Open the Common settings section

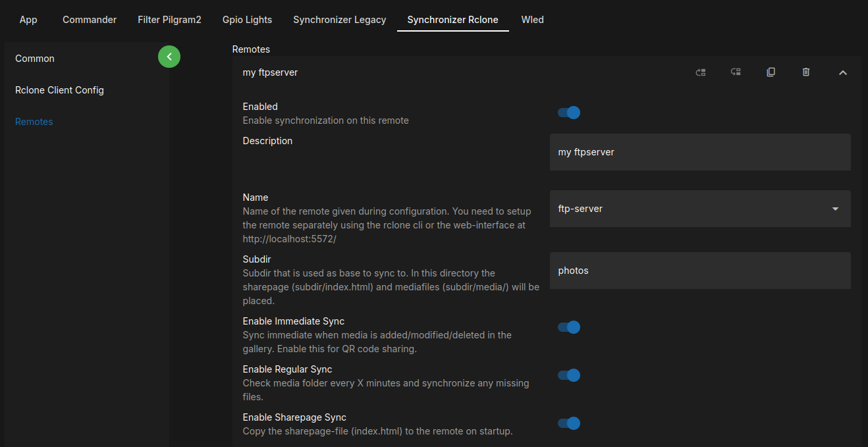[34, 59]
